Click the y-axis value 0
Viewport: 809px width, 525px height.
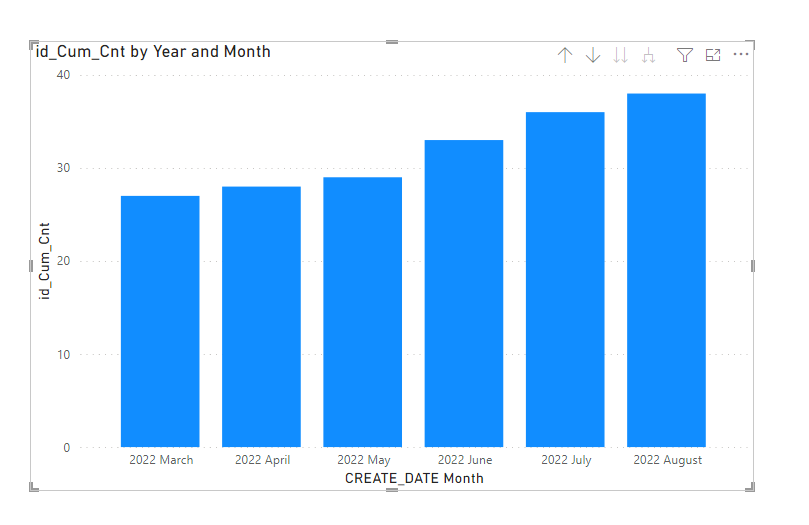tap(67, 448)
